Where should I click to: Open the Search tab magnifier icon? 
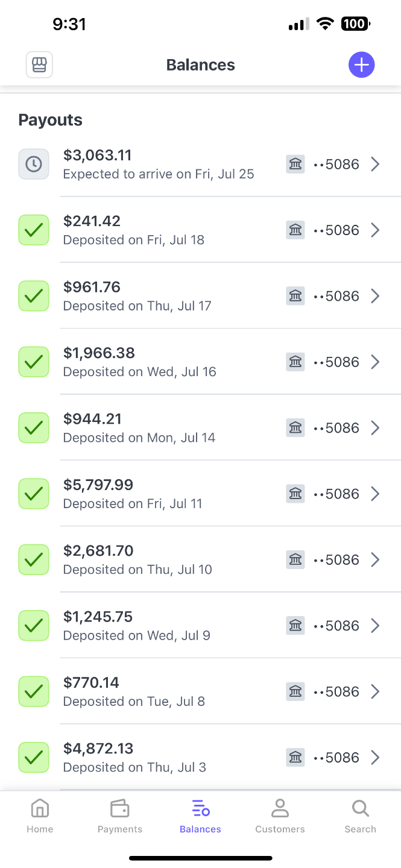pyautogui.click(x=360, y=808)
